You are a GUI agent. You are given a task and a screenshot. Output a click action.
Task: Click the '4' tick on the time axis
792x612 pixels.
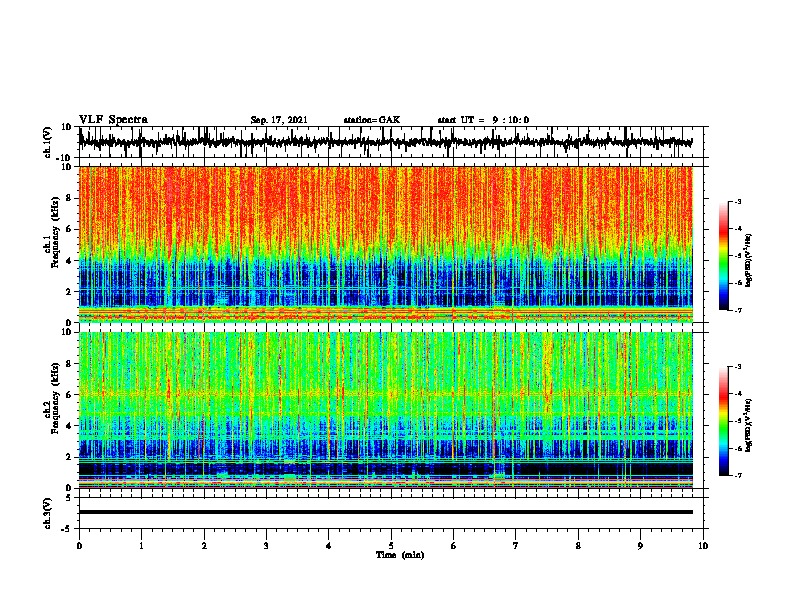329,546
